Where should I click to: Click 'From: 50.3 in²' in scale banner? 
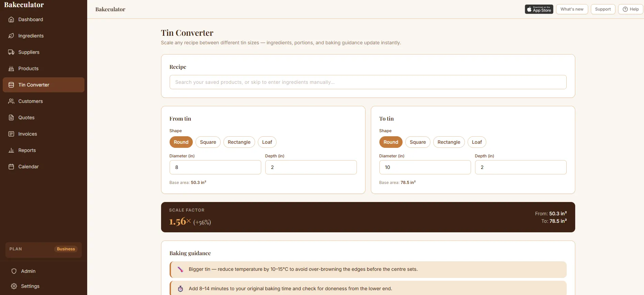click(x=551, y=214)
